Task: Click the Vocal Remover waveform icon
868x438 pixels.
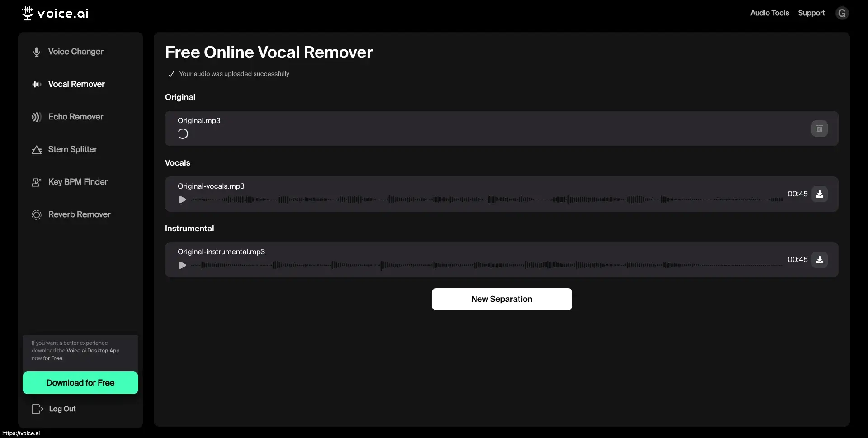Action: [37, 84]
